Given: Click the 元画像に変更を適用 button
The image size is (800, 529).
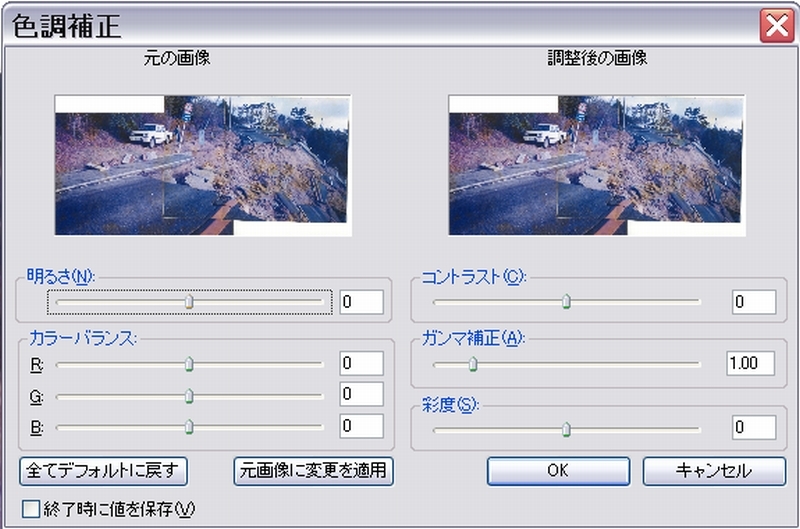Looking at the screenshot, I should tap(314, 471).
